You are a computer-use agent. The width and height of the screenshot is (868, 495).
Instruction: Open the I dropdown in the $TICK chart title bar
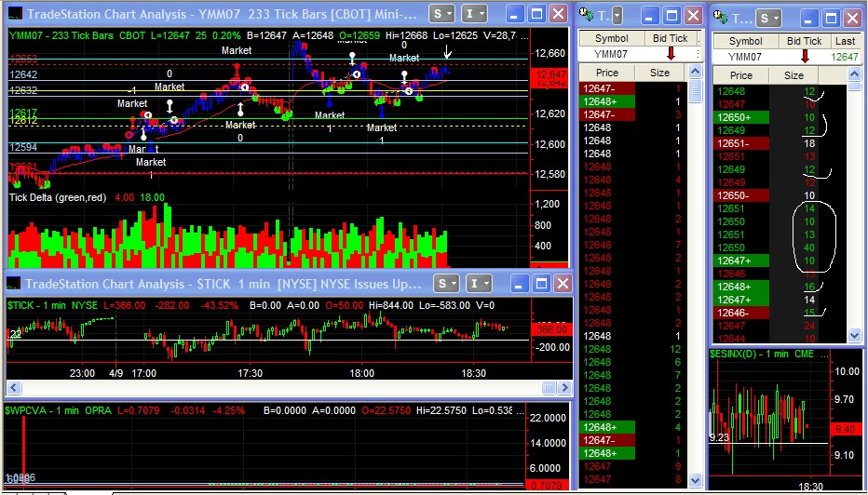[x=480, y=284]
